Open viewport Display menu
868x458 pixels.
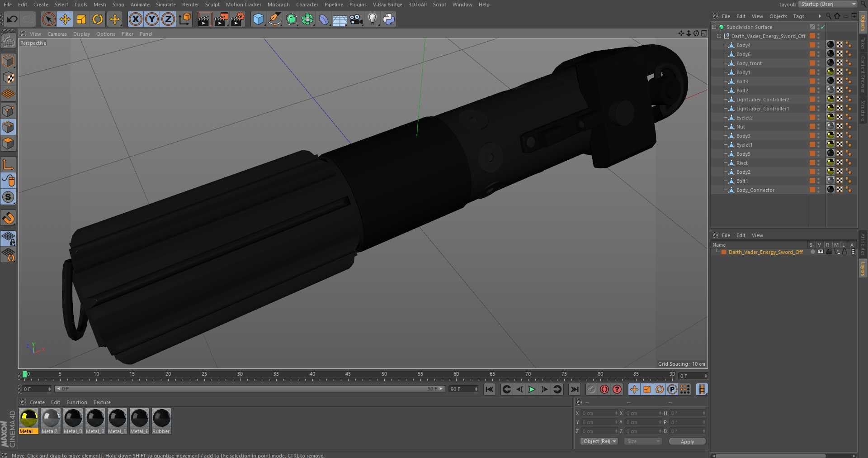tap(81, 34)
